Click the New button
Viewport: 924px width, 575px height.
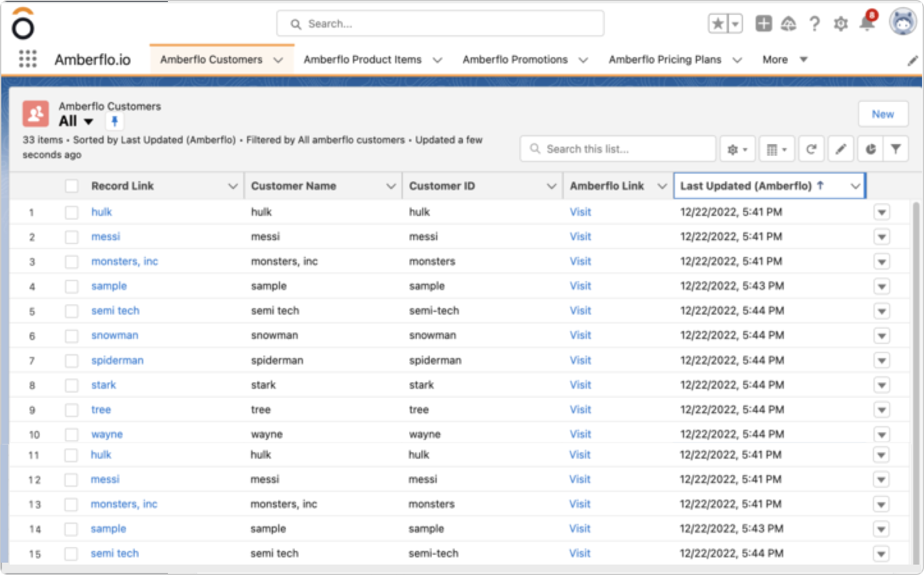coord(883,114)
